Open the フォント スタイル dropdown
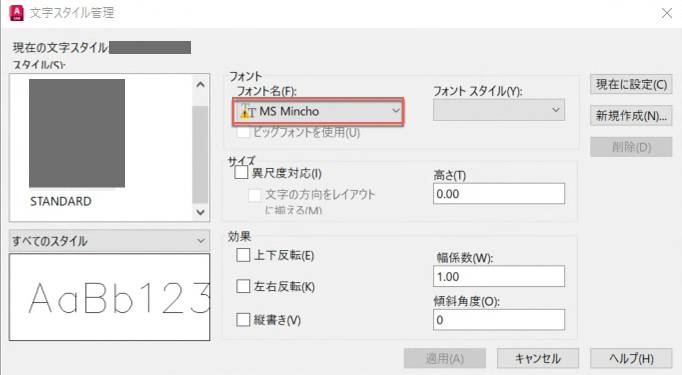Screen dimensions: 682x375 click(x=499, y=110)
